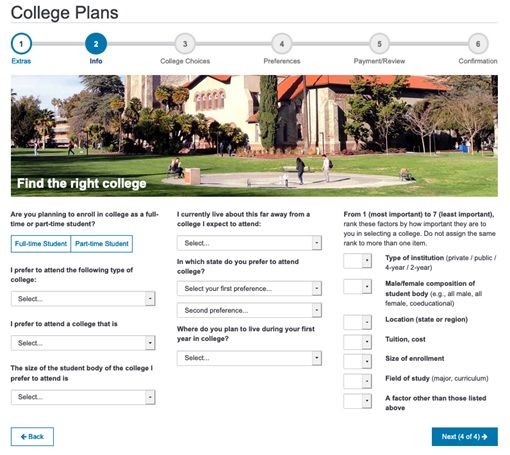This screenshot has width=510, height=455.
Task: Go to step 1 Extras circle
Action: [21, 44]
